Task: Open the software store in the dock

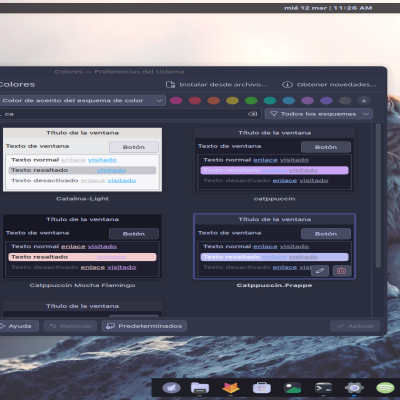Action: [262, 388]
